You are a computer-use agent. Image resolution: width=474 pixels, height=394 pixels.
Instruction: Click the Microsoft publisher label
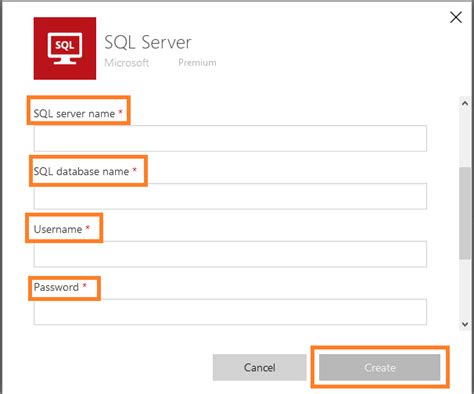[127, 63]
